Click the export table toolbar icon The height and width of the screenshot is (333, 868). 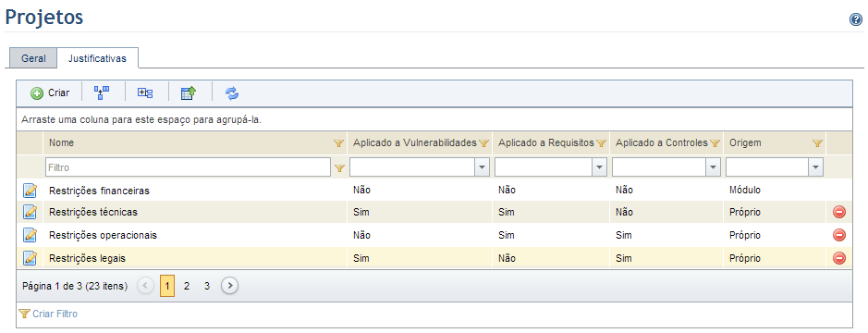tap(189, 93)
